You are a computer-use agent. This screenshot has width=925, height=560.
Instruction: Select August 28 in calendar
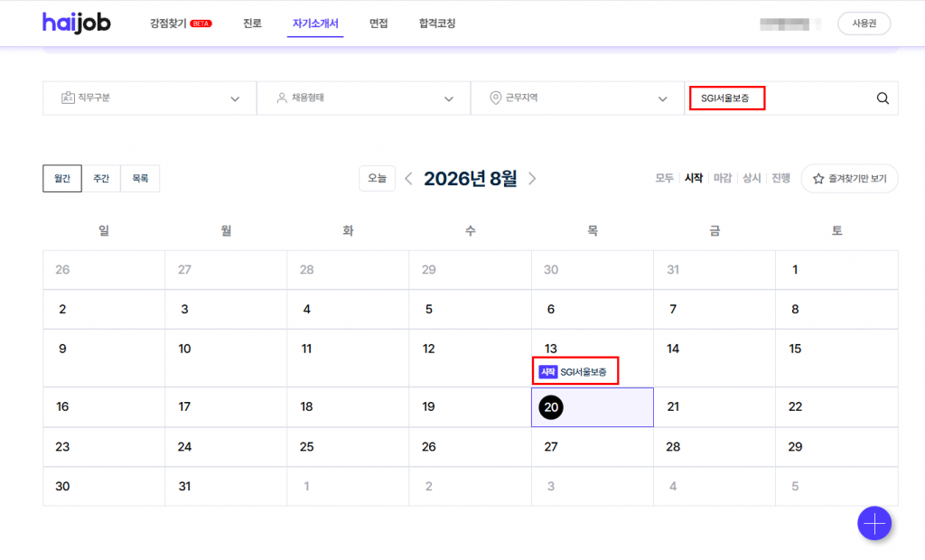(715, 447)
